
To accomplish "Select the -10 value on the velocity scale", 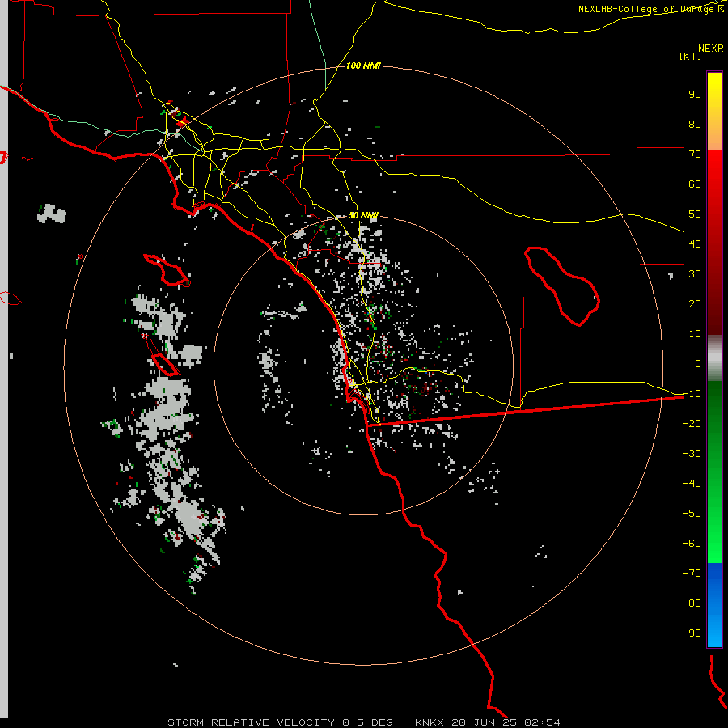I will 692,394.
